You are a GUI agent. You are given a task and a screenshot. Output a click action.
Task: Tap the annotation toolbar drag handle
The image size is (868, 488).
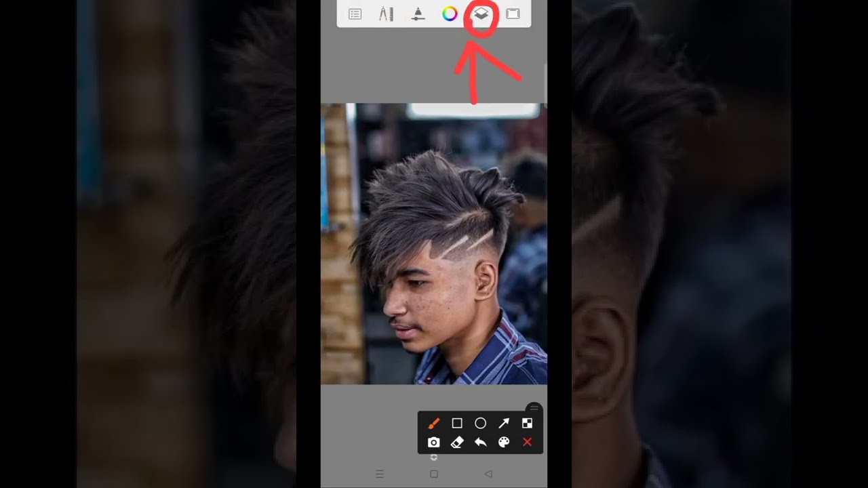pyautogui.click(x=534, y=408)
